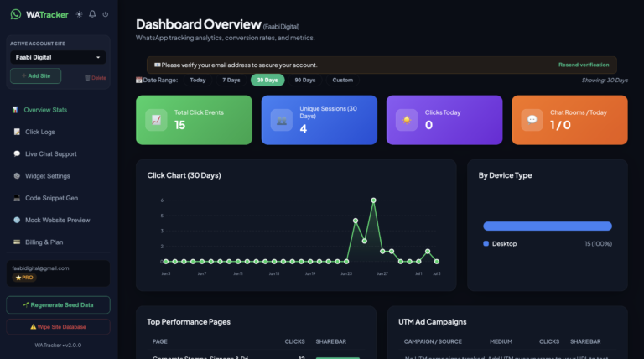Click the Billing & Plan card icon
The height and width of the screenshot is (359, 644).
[x=17, y=242]
